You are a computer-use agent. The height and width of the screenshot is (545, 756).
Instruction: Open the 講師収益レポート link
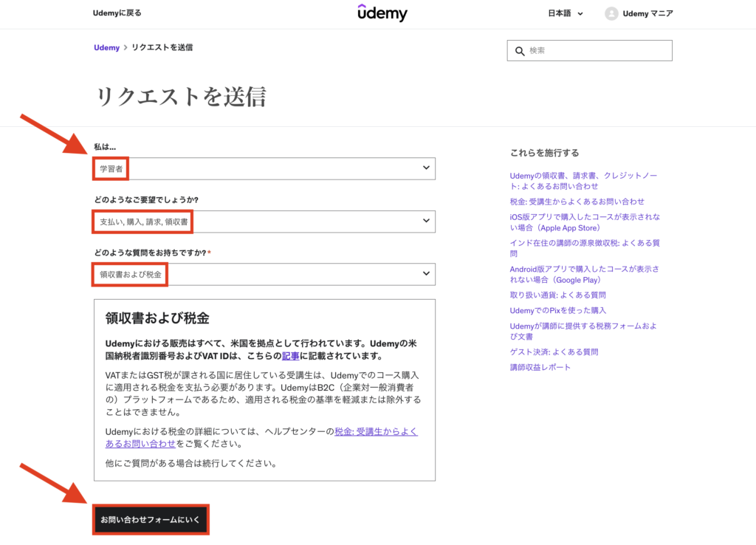540,368
